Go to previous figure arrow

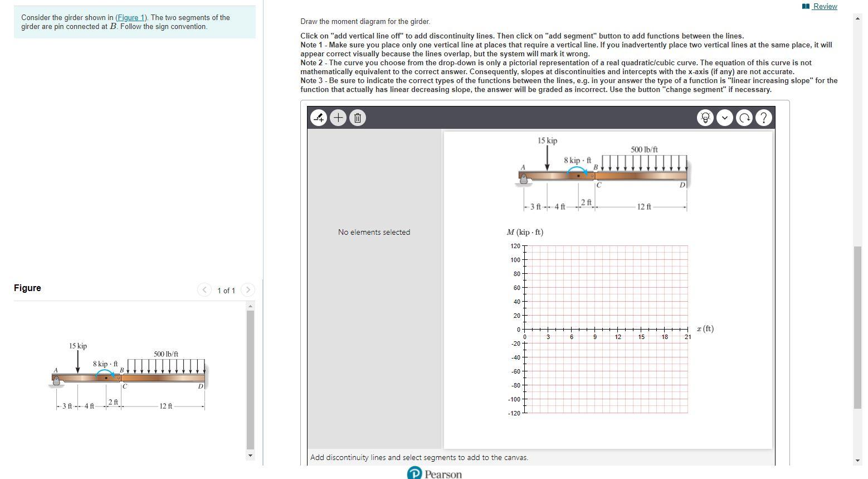[x=204, y=289]
